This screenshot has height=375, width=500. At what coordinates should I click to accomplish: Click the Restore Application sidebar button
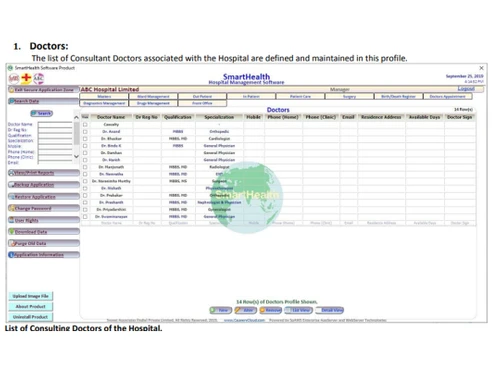pos(44,197)
